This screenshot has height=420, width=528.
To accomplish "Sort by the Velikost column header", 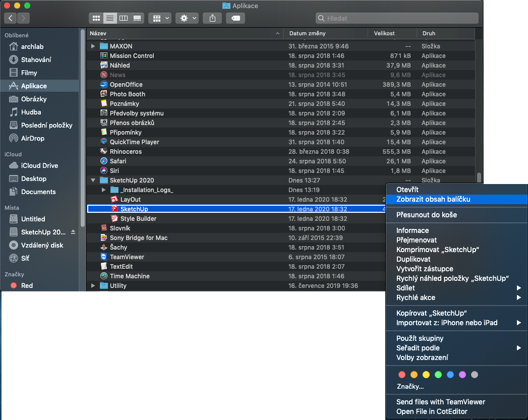I will (x=392, y=33).
